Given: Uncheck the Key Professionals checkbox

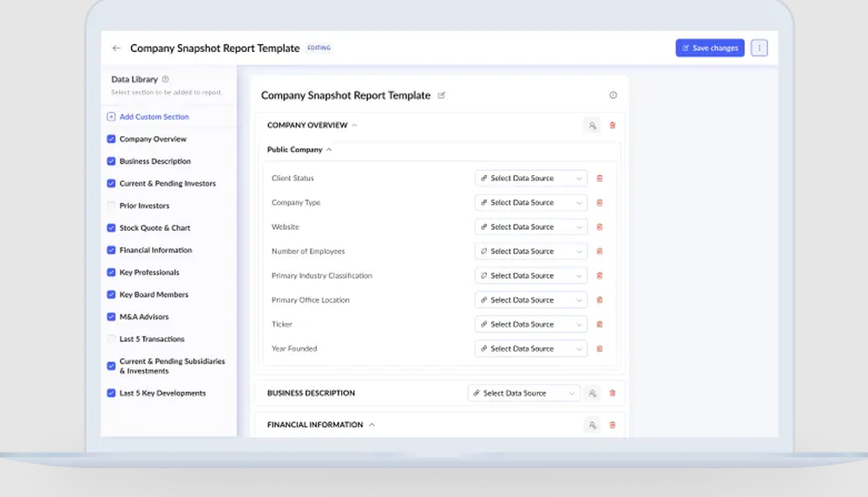Looking at the screenshot, I should coord(111,272).
